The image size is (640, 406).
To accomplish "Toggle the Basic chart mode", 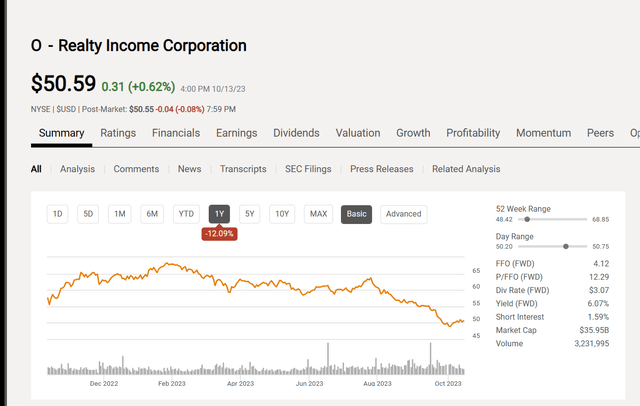I will 356,214.
